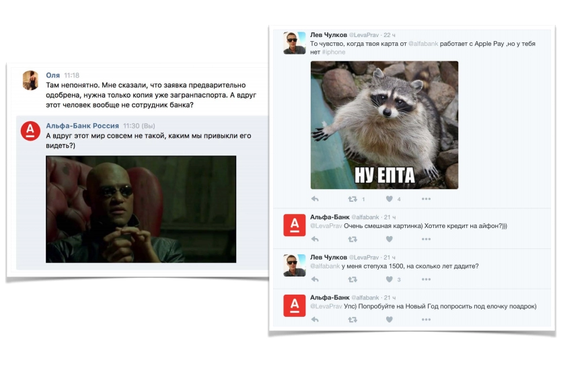Click retweet count 1 on raccoon tweet

pyautogui.click(x=363, y=200)
